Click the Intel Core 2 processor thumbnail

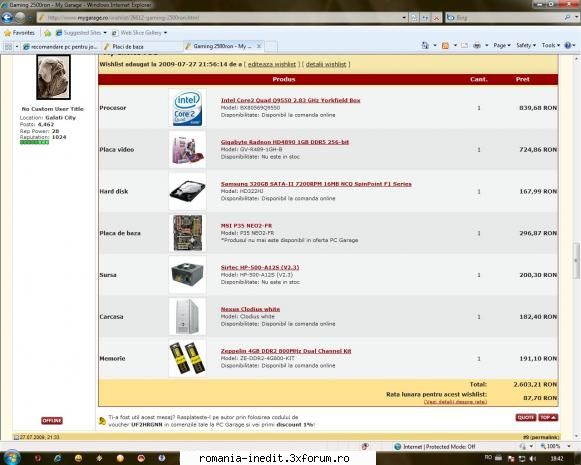187,108
